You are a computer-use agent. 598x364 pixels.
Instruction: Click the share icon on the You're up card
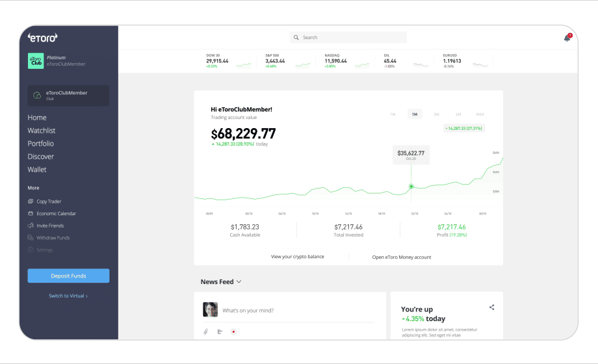coord(491,307)
